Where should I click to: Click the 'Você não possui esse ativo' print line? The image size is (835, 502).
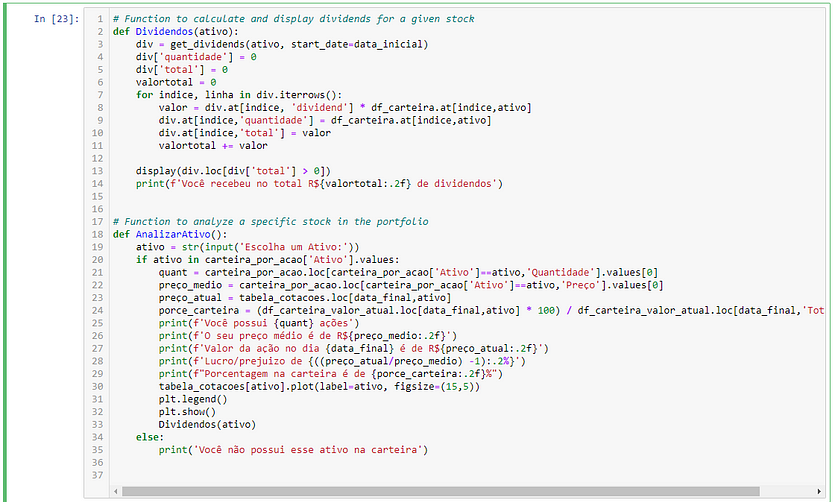(x=293, y=450)
